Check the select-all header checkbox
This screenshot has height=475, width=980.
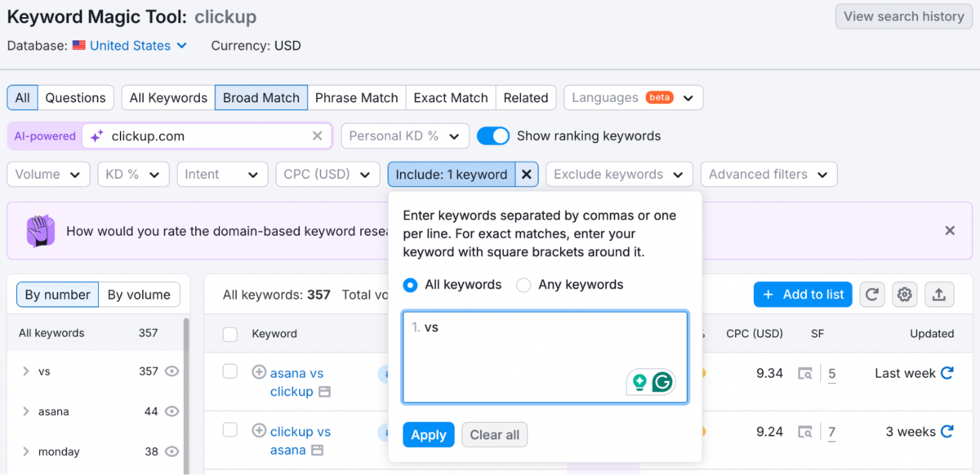pos(230,334)
